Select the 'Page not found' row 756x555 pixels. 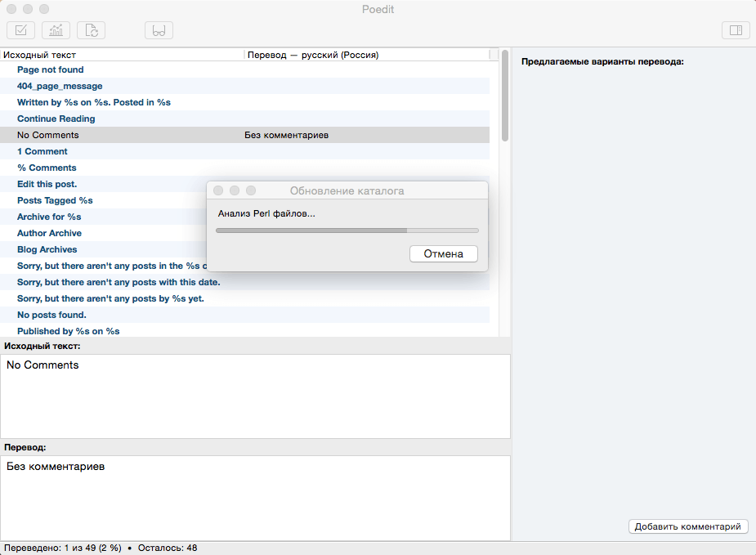245,69
